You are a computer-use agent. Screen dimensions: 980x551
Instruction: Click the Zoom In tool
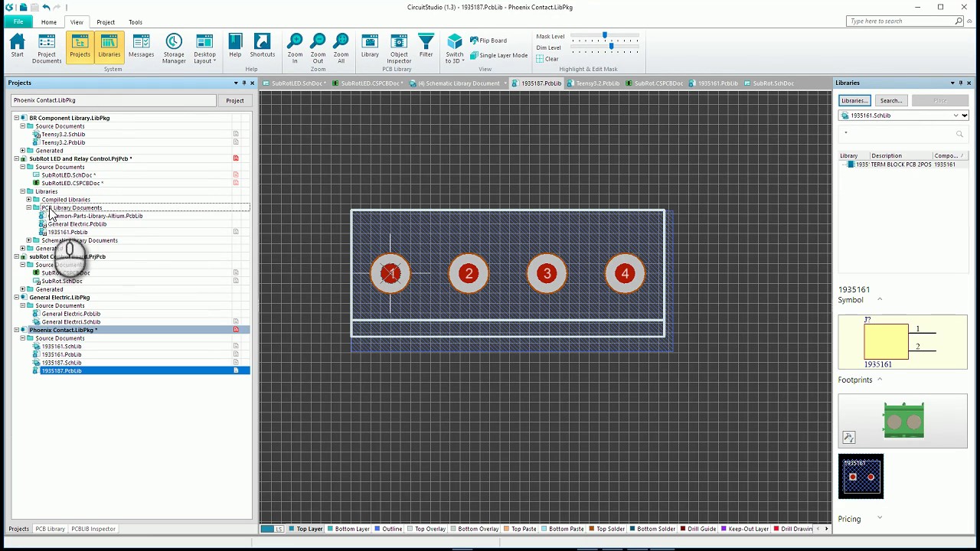click(295, 47)
